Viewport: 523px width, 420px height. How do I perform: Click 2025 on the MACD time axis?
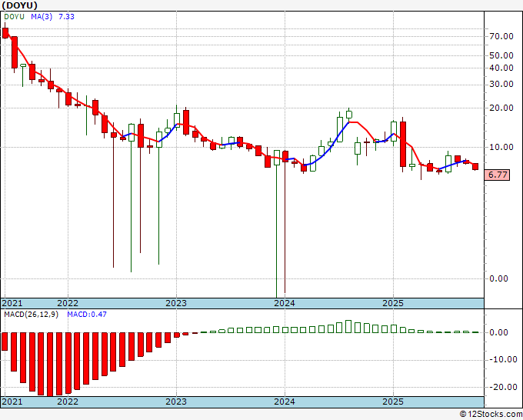pos(393,402)
